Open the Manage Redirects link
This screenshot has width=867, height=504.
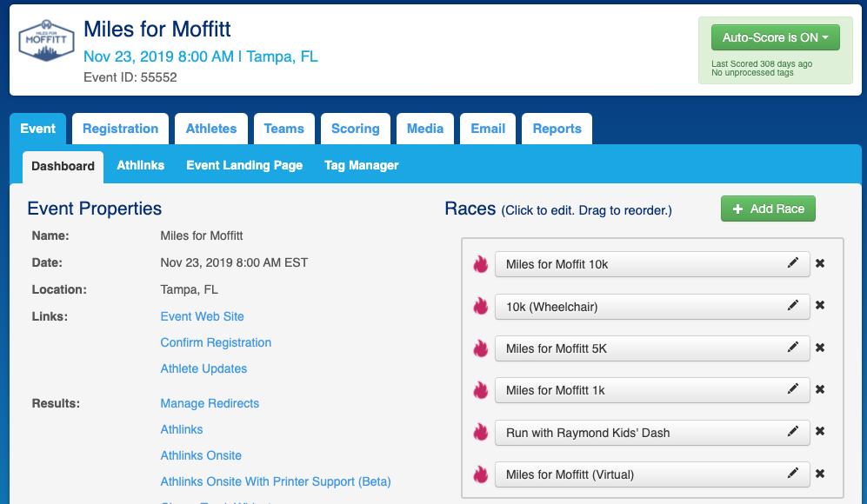pyautogui.click(x=210, y=403)
